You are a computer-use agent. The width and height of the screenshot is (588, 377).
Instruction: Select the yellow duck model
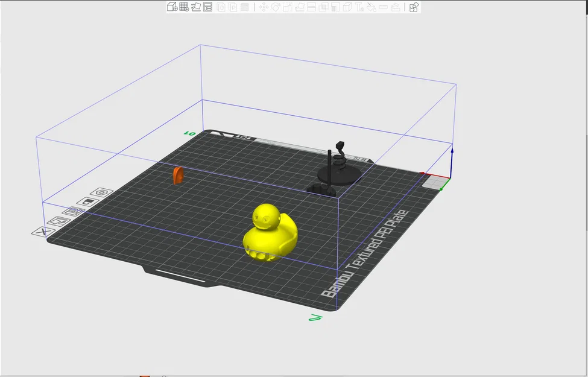[x=270, y=233]
